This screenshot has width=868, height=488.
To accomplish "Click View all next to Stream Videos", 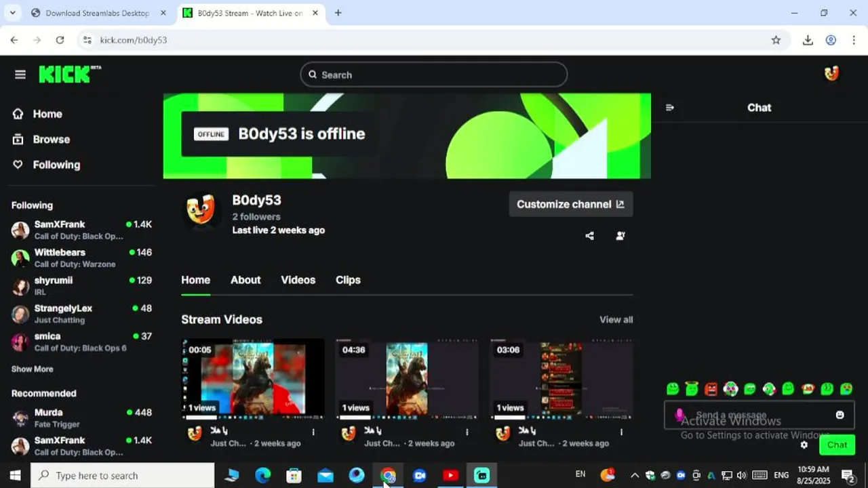I will 616,320.
